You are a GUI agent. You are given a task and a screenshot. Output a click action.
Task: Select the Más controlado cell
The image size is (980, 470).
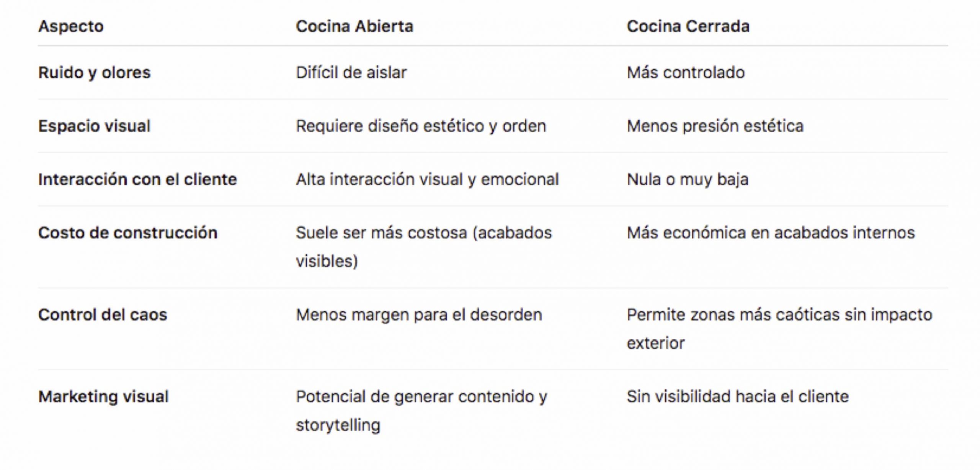click(686, 72)
